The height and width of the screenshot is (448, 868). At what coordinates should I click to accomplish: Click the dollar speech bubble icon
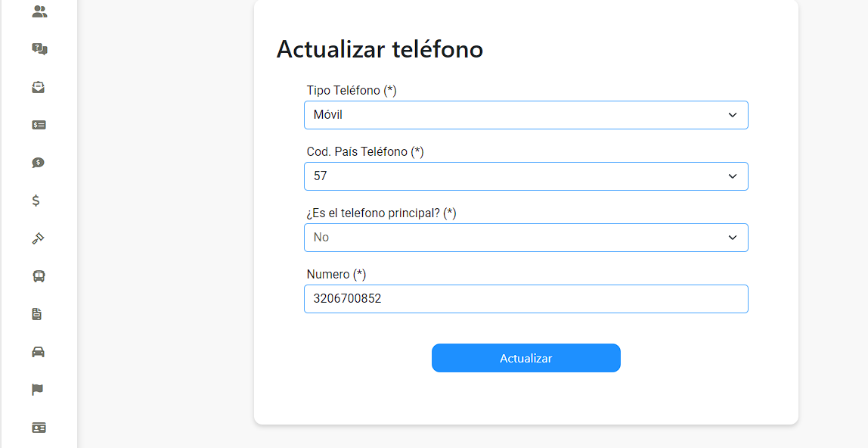[x=39, y=163]
